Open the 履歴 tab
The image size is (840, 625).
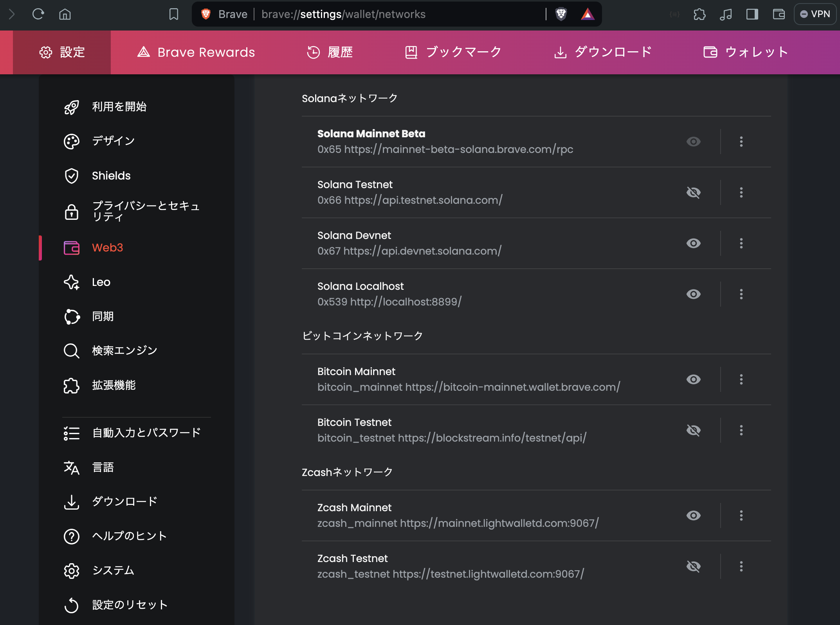tap(330, 52)
